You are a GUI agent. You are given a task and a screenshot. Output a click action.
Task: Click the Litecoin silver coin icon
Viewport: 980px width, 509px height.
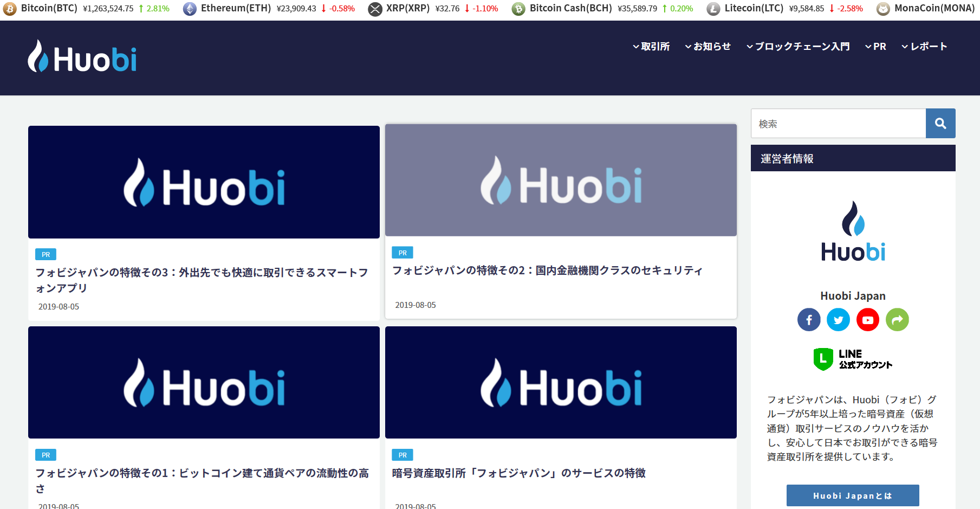point(713,9)
